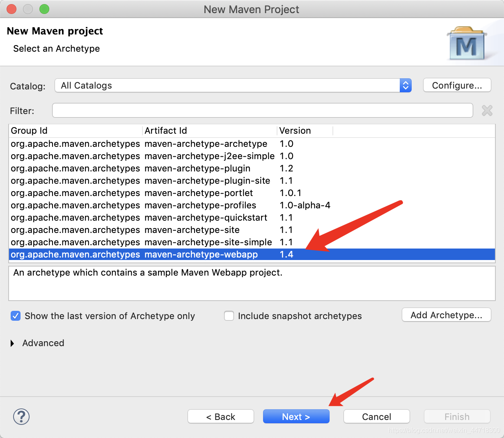This screenshot has width=504, height=438.
Task: Focus the Filter text field
Action: click(x=263, y=110)
